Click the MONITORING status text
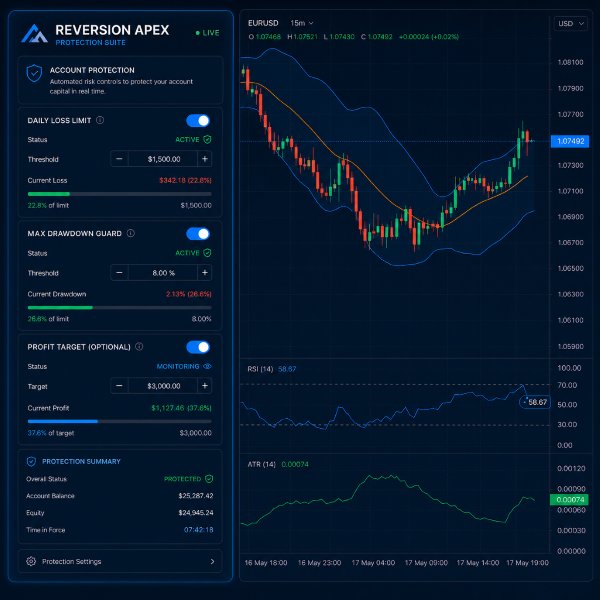This screenshot has width=600, height=600. (x=178, y=366)
